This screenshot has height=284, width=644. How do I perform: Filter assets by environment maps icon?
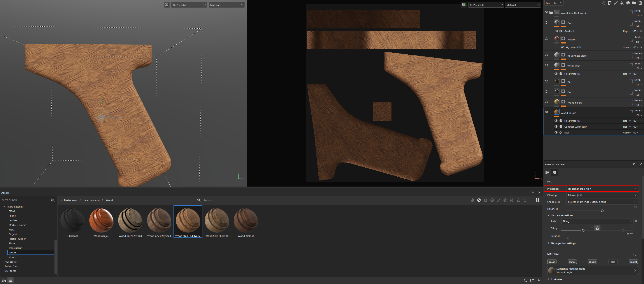(518, 200)
